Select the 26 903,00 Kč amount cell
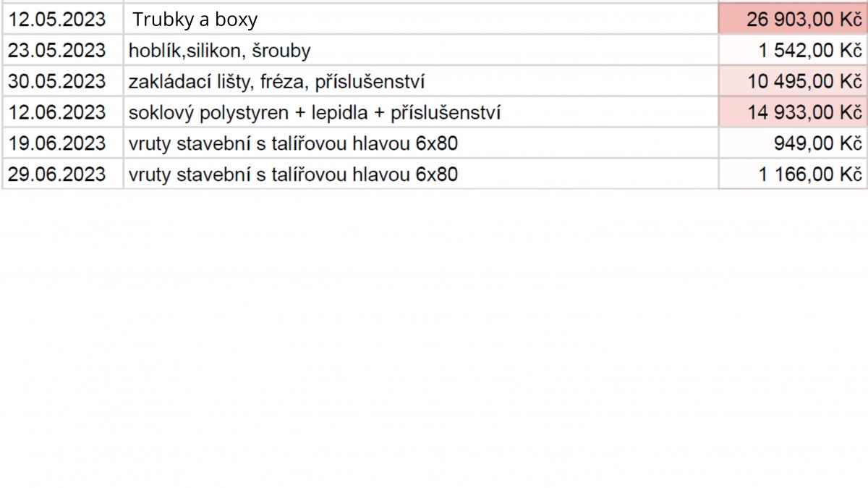The image size is (868, 488). tap(793, 19)
